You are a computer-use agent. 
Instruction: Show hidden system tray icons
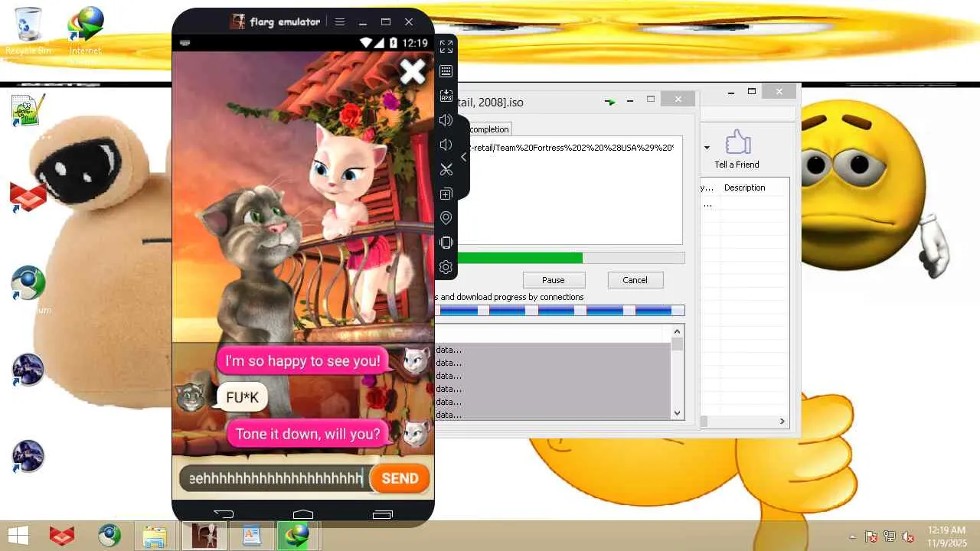tap(853, 536)
